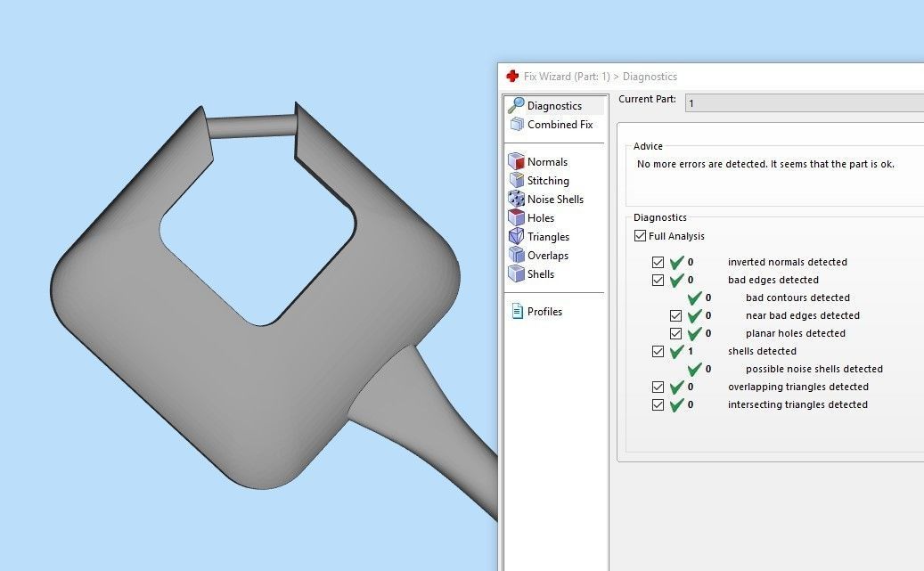This screenshot has width=924, height=571.
Task: Uncheck shells detected checkbox
Action: (658, 351)
